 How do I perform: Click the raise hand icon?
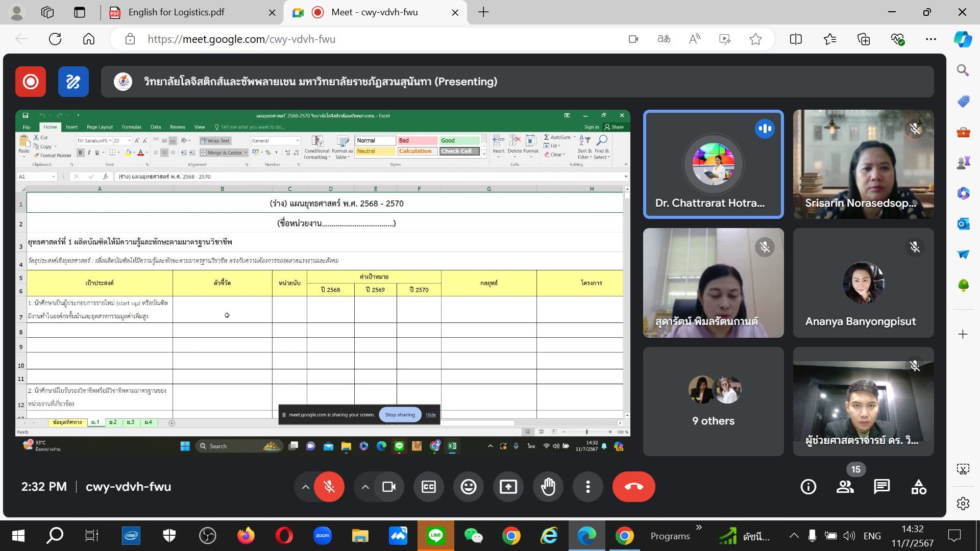[x=548, y=487]
